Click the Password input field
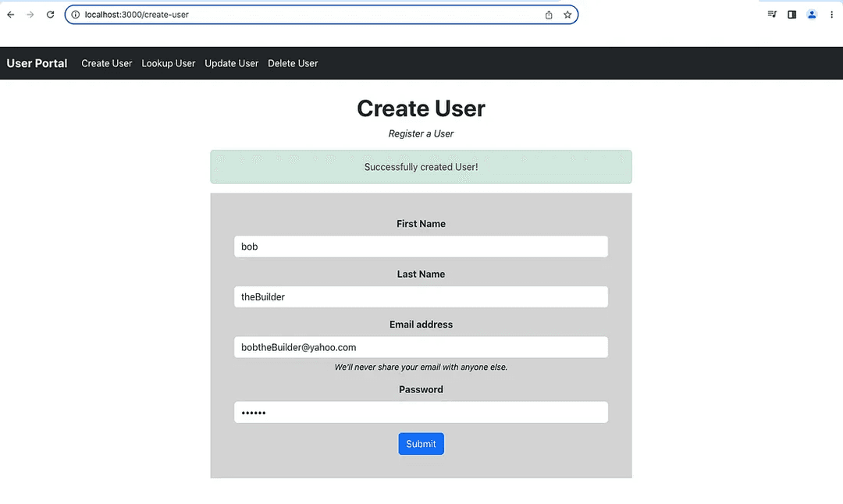 click(x=421, y=413)
